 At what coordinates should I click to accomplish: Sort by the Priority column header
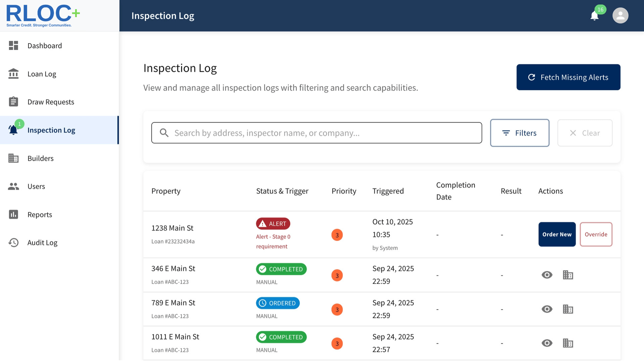click(344, 191)
